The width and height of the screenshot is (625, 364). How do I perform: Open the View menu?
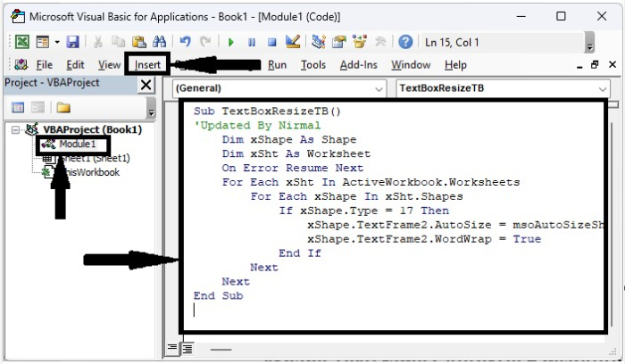tap(109, 65)
